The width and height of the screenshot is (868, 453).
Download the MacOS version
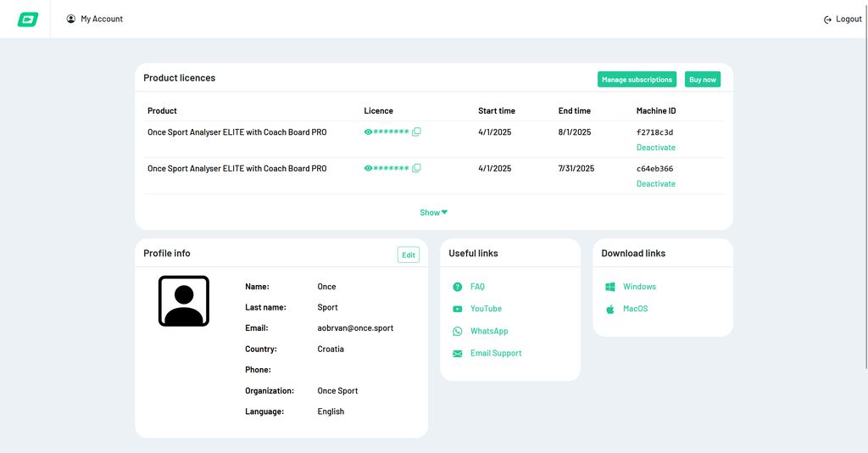pyautogui.click(x=635, y=309)
